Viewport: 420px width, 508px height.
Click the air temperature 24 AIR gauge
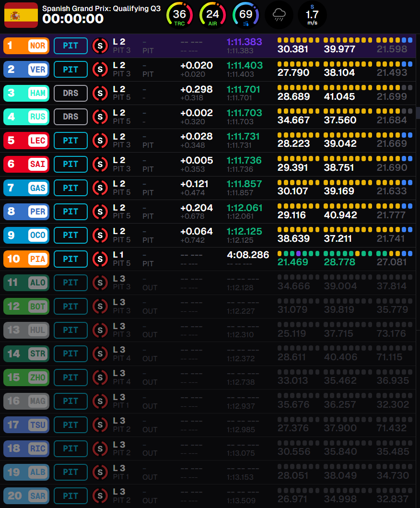click(x=212, y=15)
